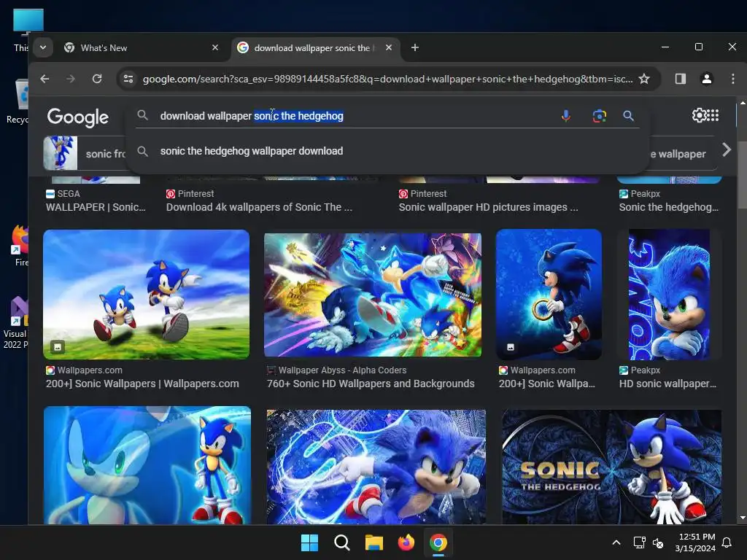Choose suggestion sonic the hedgehog wallpaper download

coord(252,151)
